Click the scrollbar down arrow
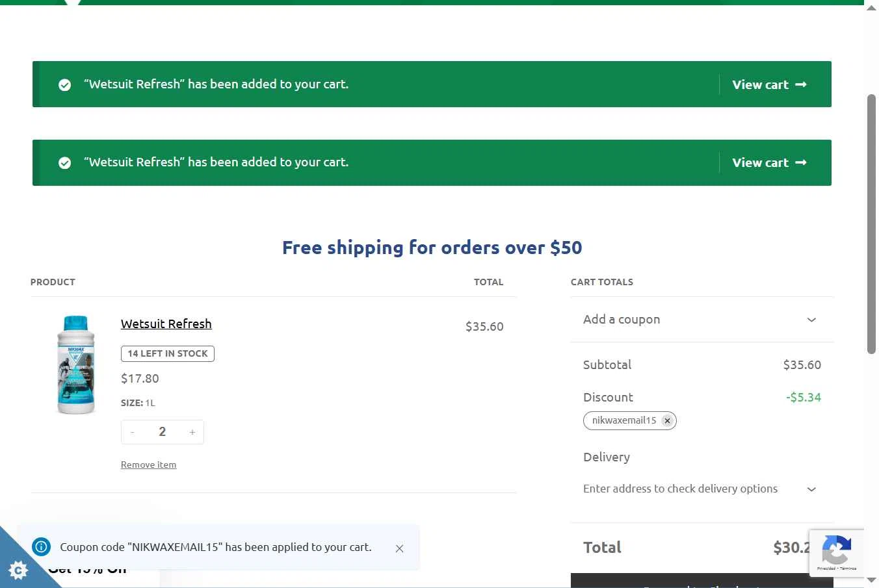The image size is (879, 588). click(872, 580)
